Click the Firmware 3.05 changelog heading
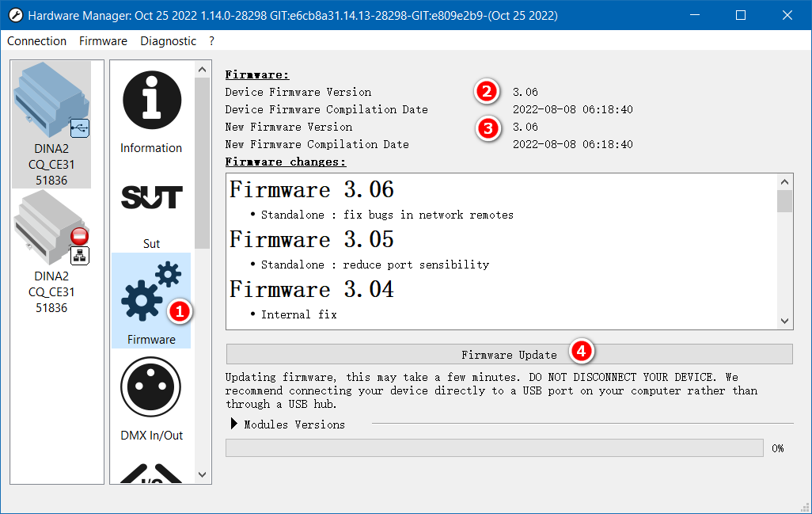Screen dimensions: 812x514 [311, 240]
